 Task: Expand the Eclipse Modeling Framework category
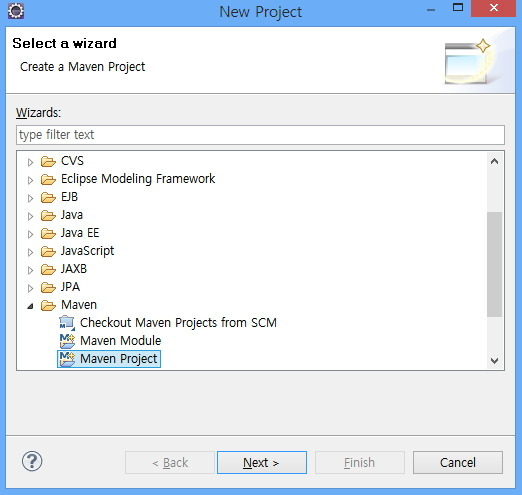(x=30, y=180)
